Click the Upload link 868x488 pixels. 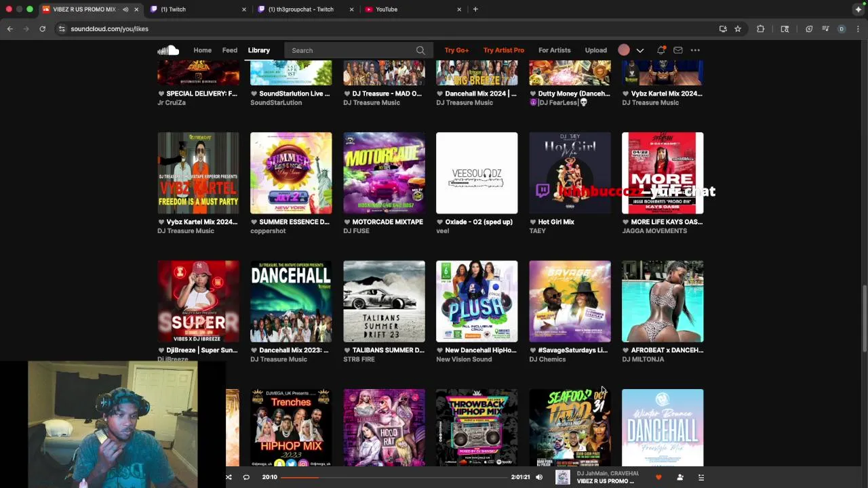[x=596, y=50]
